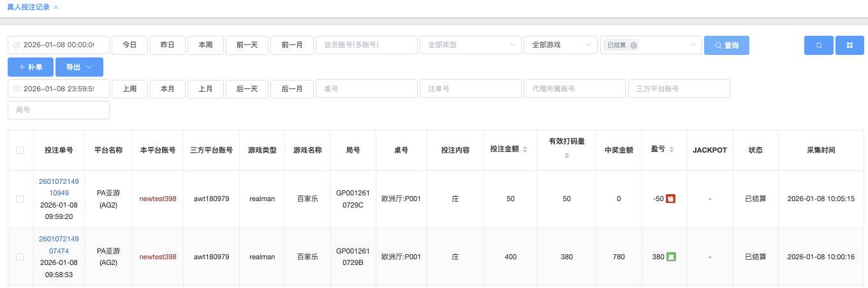Remove the 已结算 status tag
Viewport: 868px width, 288px height.
(633, 45)
